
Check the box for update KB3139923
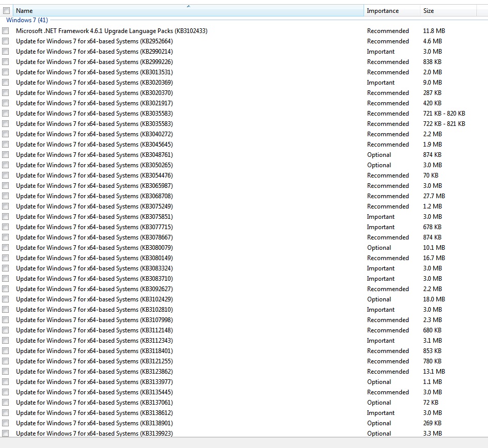5,434
